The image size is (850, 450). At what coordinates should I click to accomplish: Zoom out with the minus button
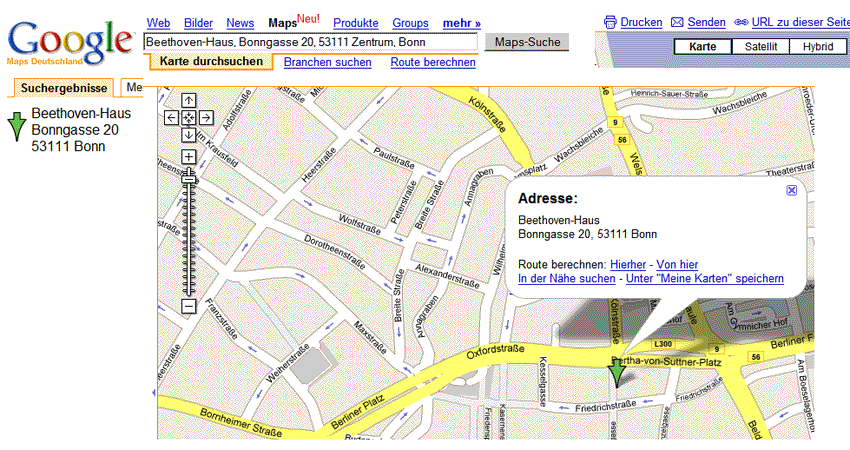pyautogui.click(x=189, y=306)
